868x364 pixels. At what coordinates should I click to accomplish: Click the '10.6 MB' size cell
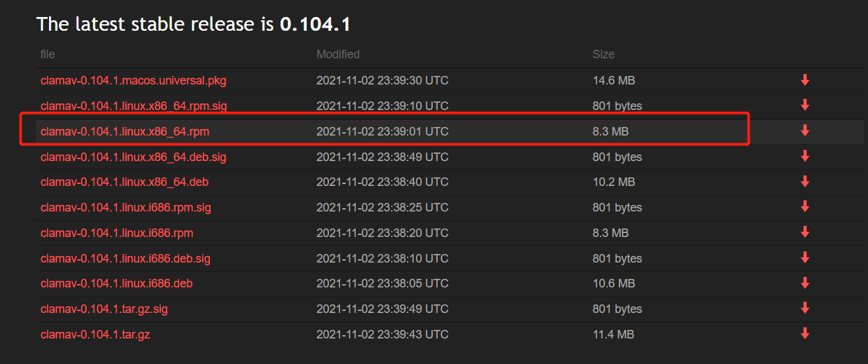pos(614,283)
